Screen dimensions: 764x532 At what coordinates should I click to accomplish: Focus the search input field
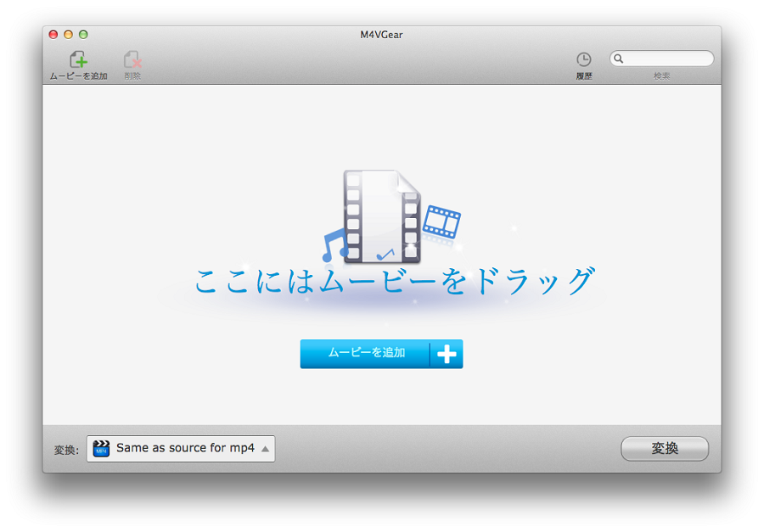[x=668, y=59]
